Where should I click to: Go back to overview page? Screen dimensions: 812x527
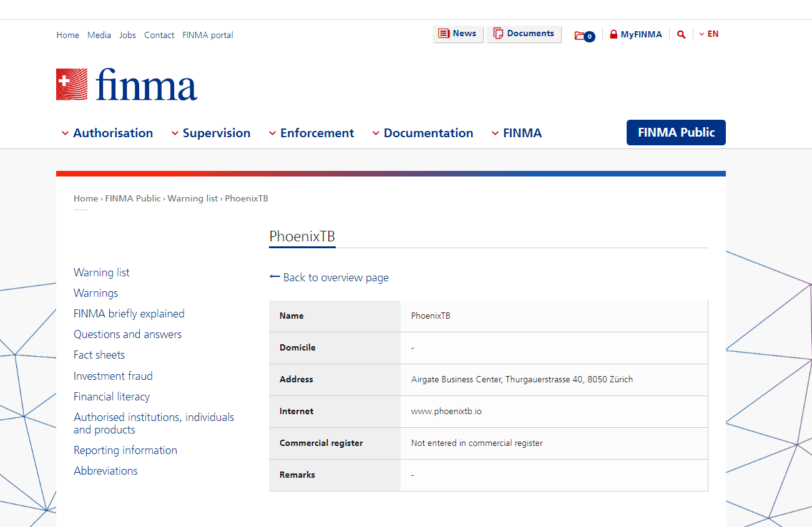[329, 278]
